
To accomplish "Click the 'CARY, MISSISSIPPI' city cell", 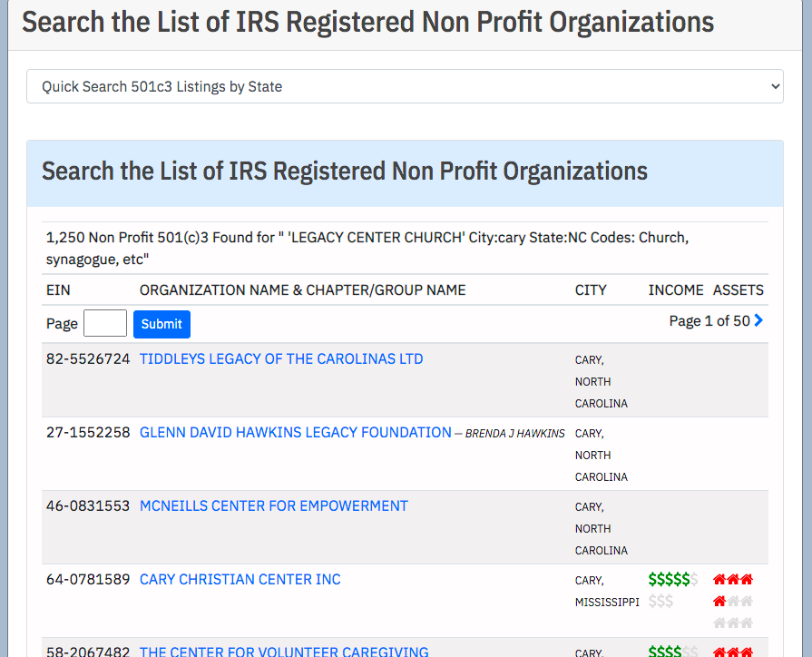I will [607, 591].
